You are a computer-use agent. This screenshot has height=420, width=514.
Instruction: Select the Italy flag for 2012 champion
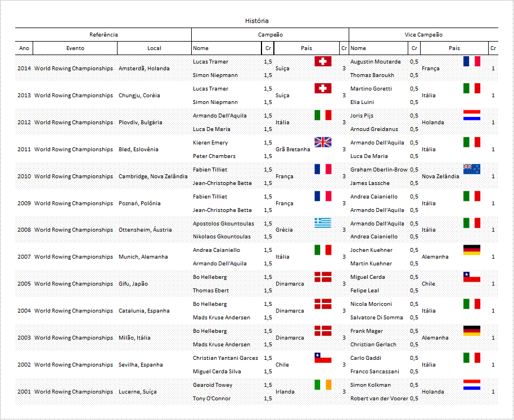pos(323,115)
